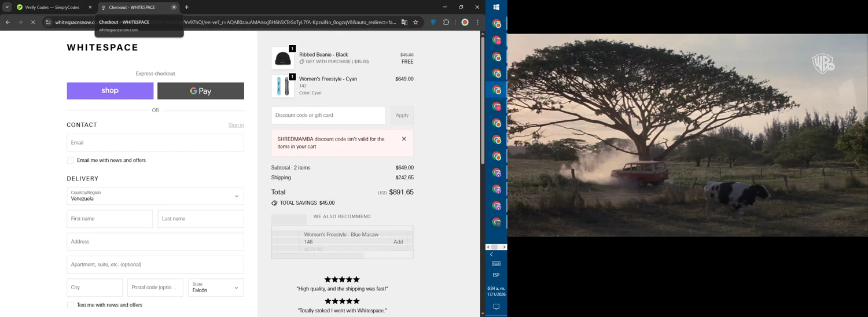Open the Windows Start button
This screenshot has height=317, width=868.
click(496, 7)
